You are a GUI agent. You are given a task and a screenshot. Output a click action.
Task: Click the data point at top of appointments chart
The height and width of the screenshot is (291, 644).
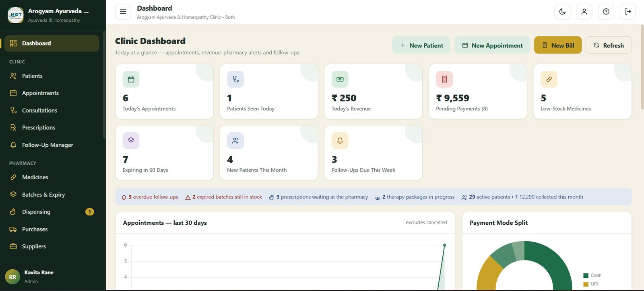point(444,245)
